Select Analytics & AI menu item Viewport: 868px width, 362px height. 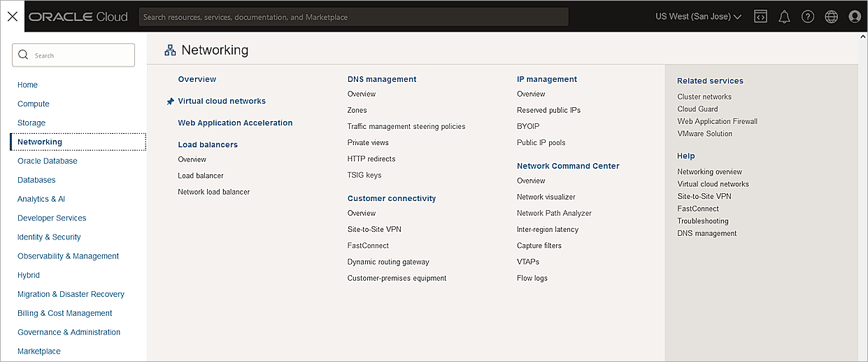pos(41,199)
